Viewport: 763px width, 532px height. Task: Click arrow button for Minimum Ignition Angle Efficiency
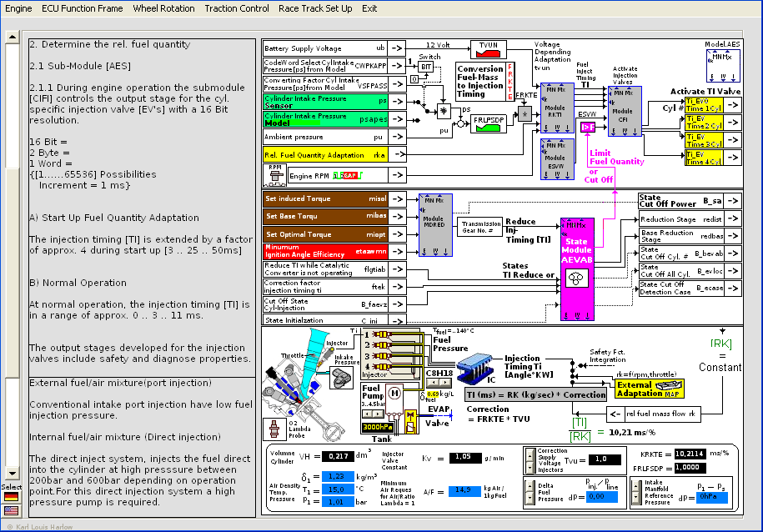tap(397, 251)
